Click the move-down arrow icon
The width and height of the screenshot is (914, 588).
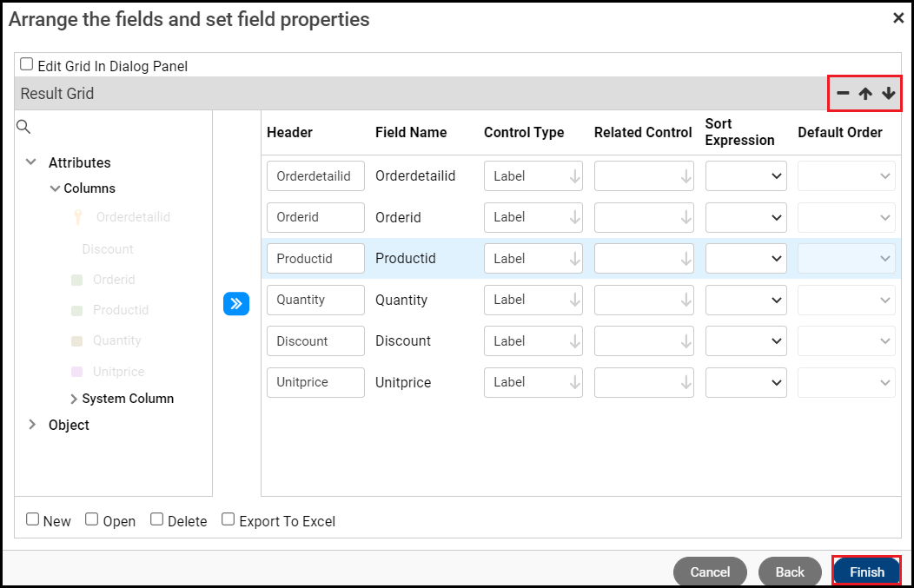888,94
